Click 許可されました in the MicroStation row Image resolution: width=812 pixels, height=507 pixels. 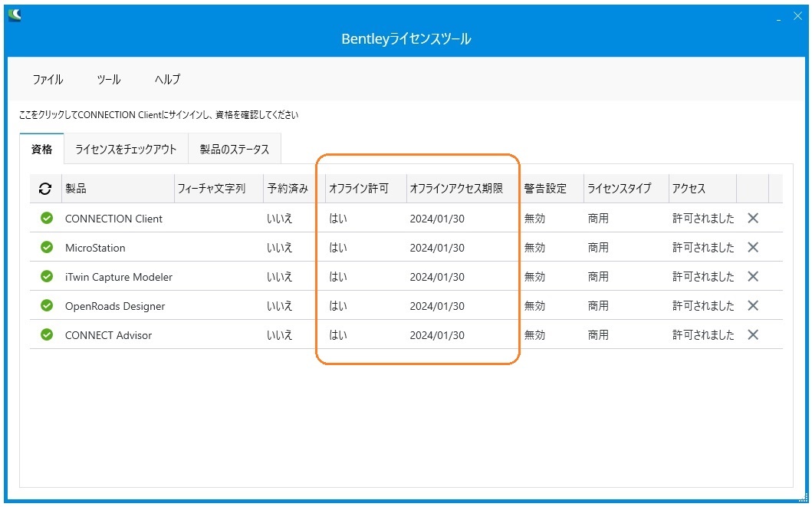click(x=703, y=248)
